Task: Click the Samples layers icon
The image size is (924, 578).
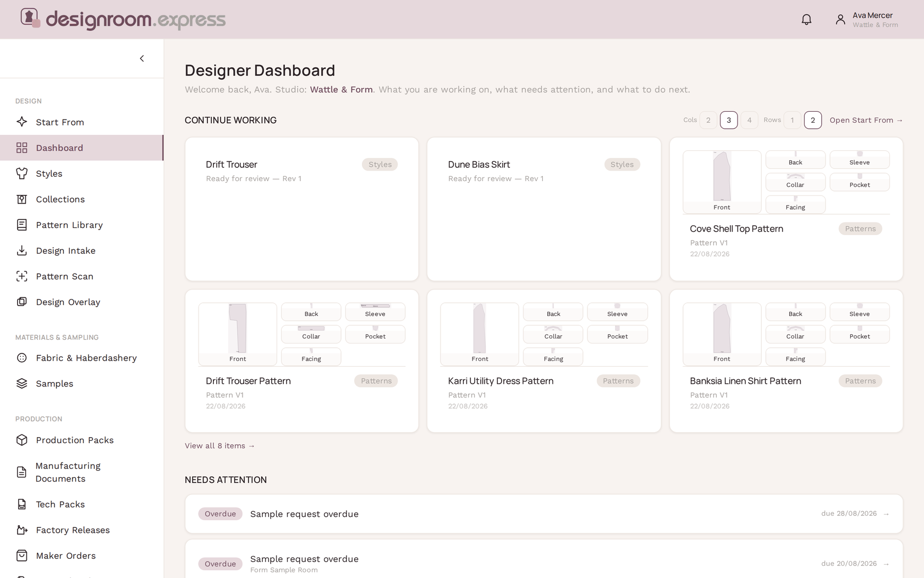Action: 22,384
